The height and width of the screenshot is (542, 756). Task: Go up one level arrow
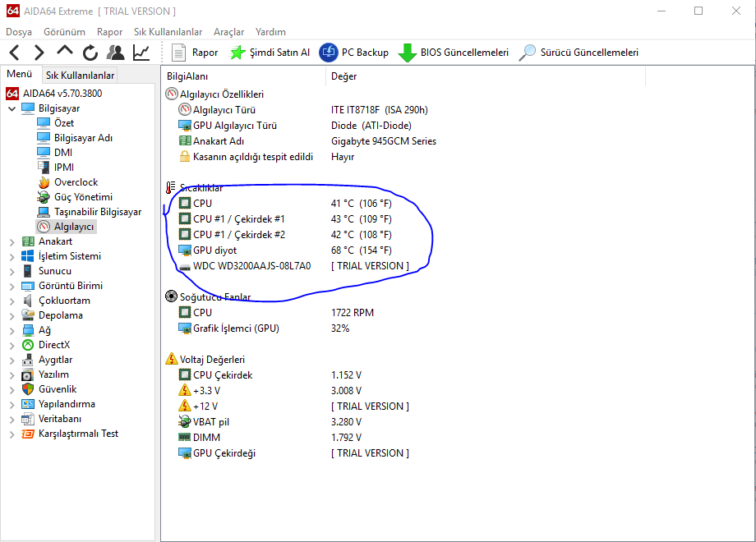pos(65,51)
